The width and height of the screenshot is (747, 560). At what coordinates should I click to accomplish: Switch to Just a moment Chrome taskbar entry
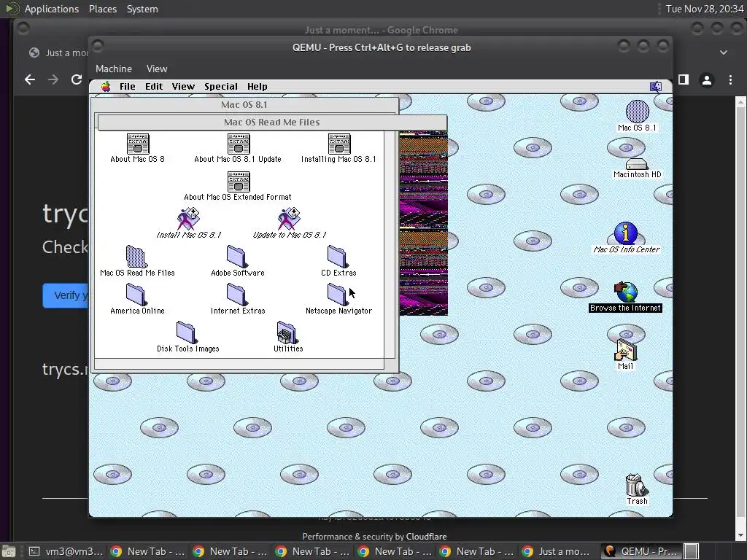point(558,551)
